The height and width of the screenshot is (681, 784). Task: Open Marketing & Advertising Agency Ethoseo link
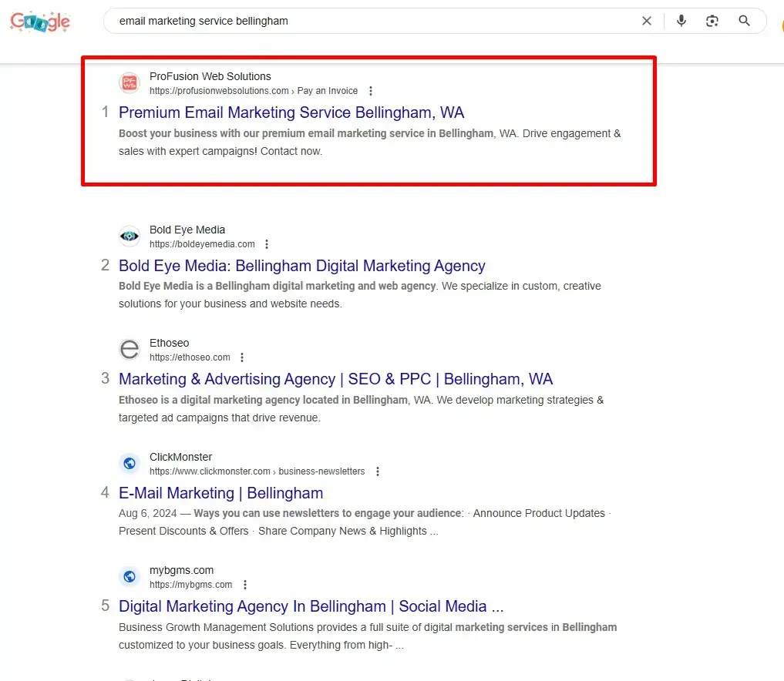click(335, 379)
